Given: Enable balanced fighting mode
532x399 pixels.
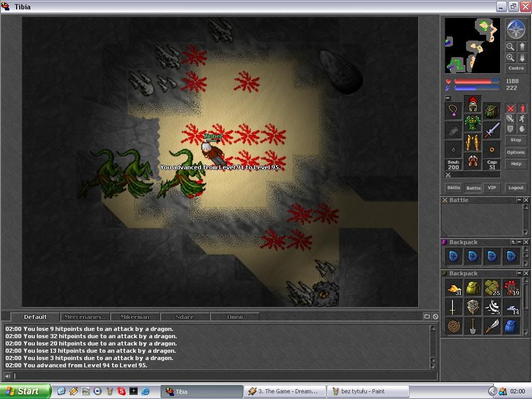Looking at the screenshot, I should point(510,119).
